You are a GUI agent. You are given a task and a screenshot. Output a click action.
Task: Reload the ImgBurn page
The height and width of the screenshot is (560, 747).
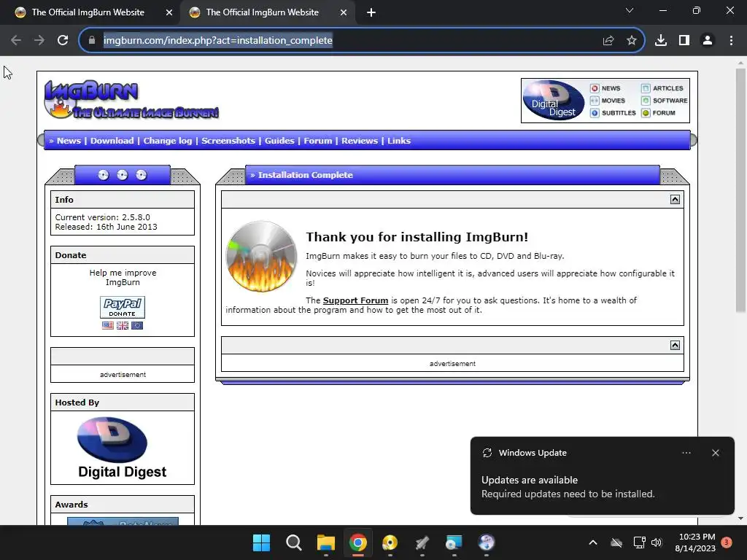pyautogui.click(x=63, y=40)
